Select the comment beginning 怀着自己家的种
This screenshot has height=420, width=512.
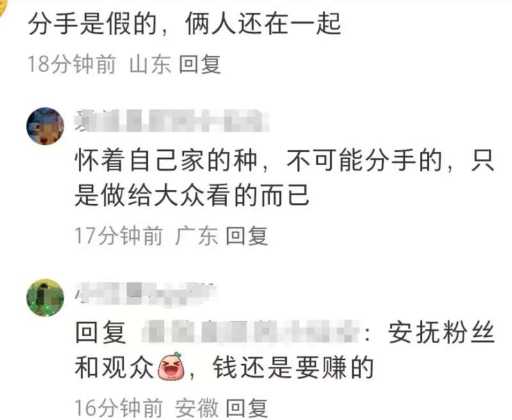(284, 178)
